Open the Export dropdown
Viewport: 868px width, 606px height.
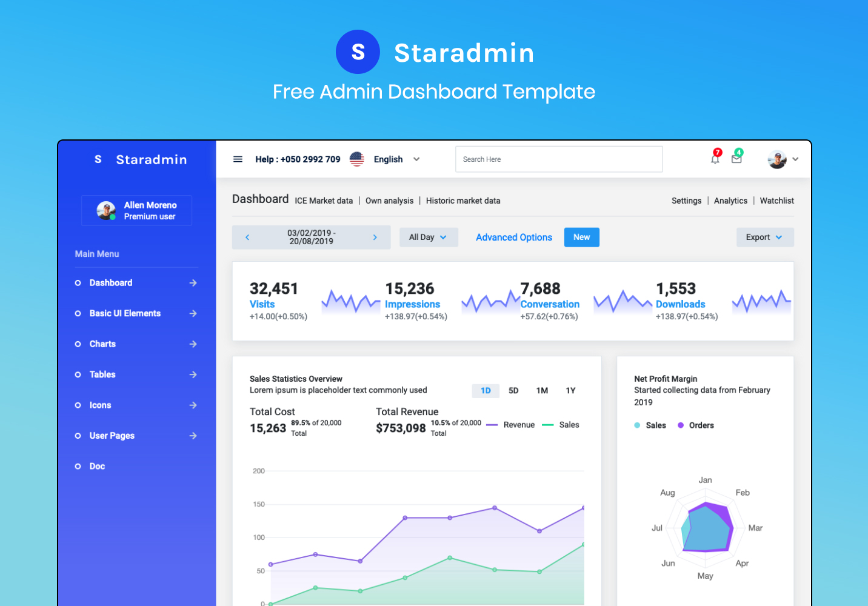765,238
